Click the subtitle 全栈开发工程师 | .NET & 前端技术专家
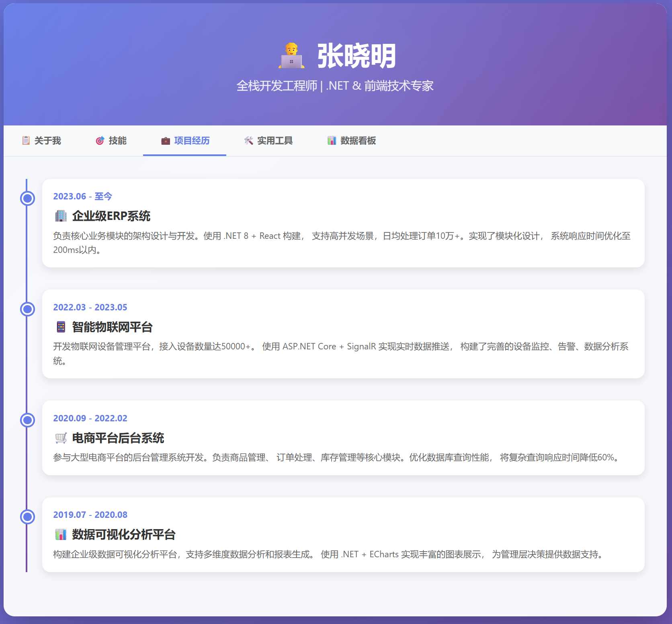672x624 pixels. [335, 86]
